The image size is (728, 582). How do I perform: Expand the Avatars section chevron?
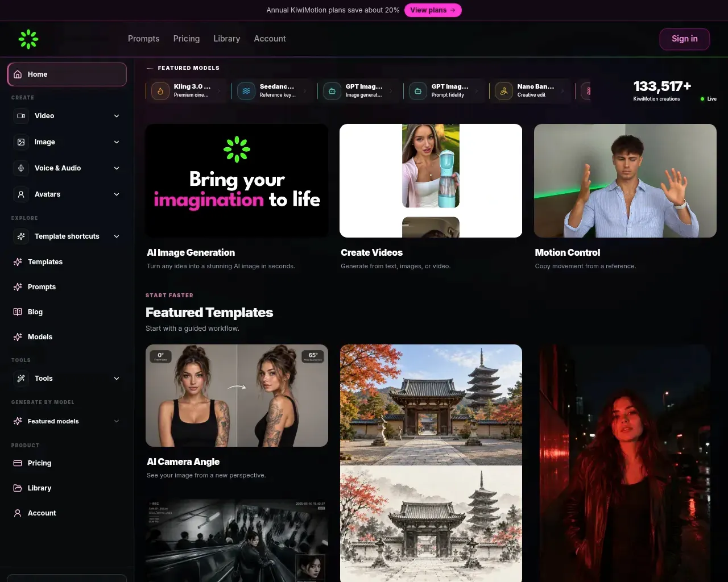pyautogui.click(x=117, y=194)
